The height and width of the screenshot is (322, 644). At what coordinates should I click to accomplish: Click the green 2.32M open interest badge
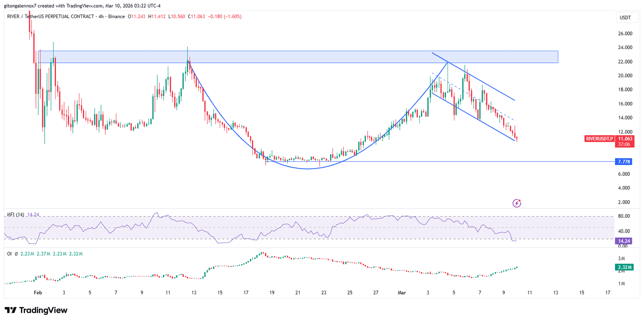pos(624,267)
